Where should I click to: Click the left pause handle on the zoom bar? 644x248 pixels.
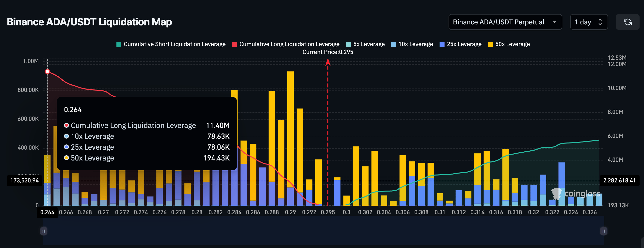click(44, 231)
